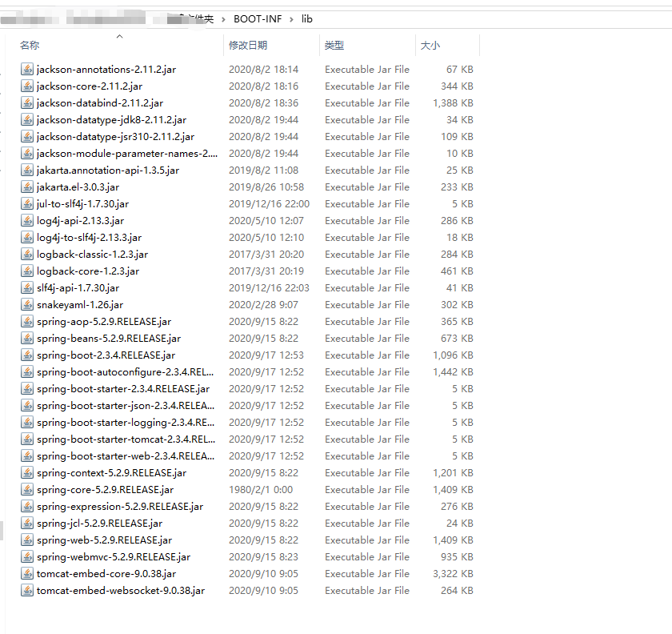Viewport: 672px width, 634px height.
Task: Click jar icon of spring-jcl-5.2.9.RELEASE.jar
Action: pyautogui.click(x=27, y=524)
